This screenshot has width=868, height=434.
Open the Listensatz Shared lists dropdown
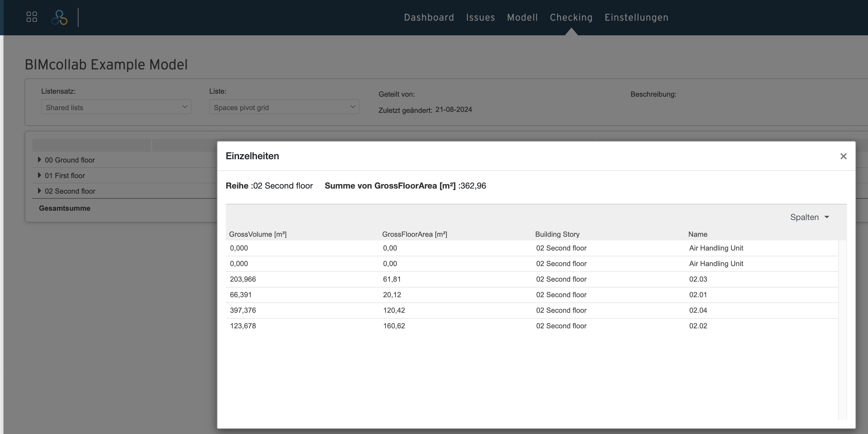click(116, 107)
